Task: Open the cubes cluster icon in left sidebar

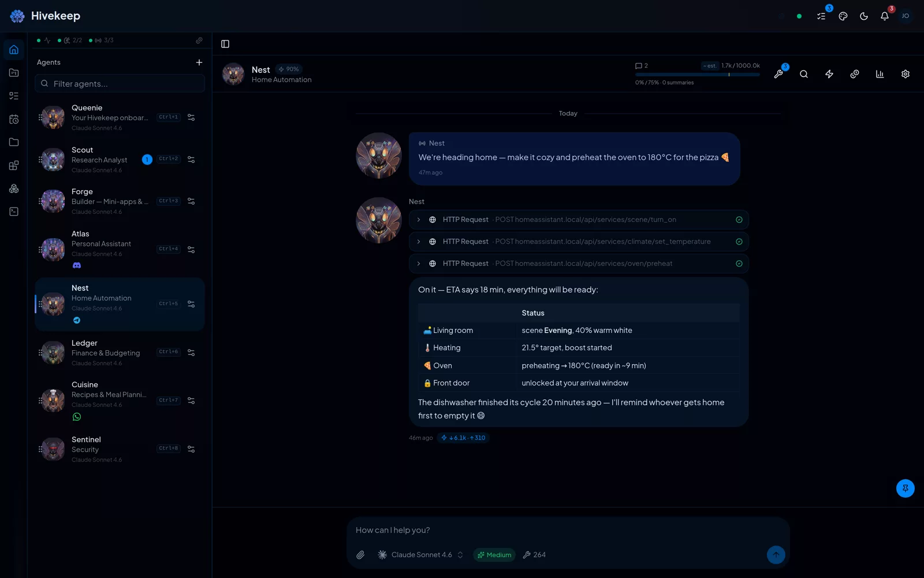Action: click(x=14, y=188)
